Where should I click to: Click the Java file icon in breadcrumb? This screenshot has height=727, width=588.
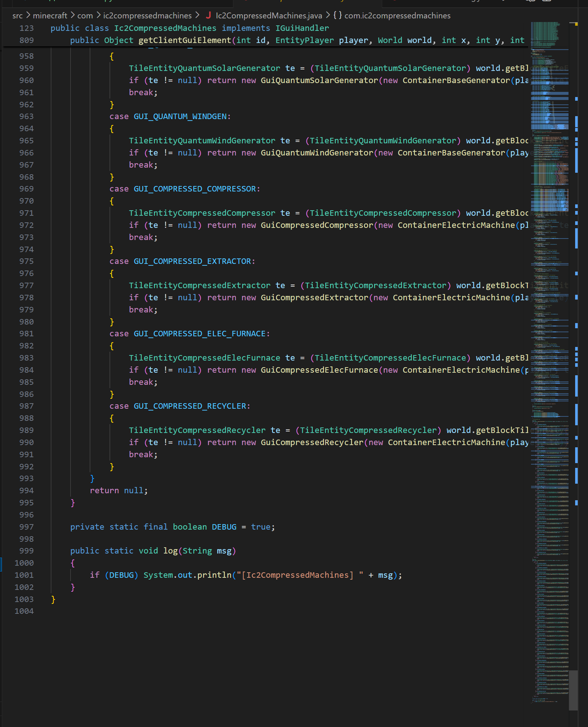[x=208, y=15]
